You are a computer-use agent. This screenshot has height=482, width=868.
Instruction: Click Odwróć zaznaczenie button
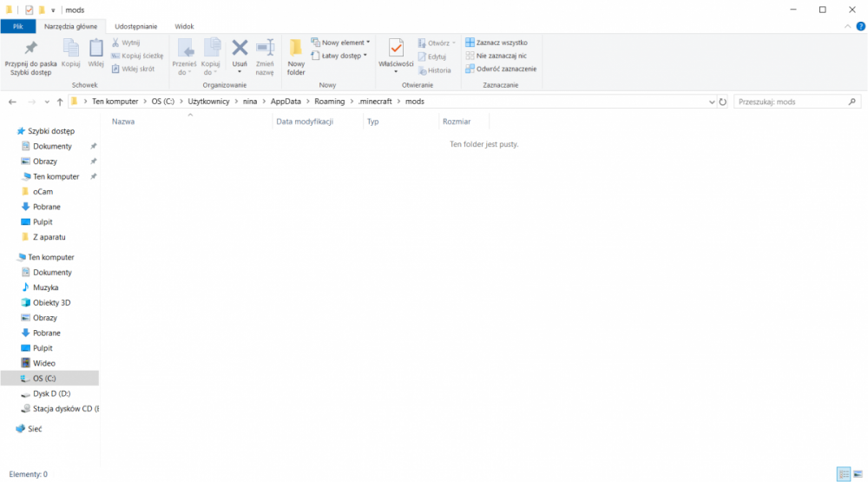(501, 69)
